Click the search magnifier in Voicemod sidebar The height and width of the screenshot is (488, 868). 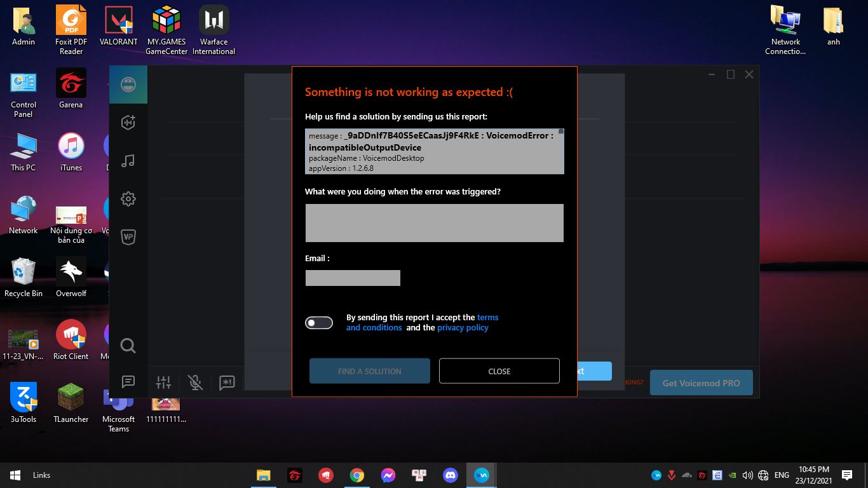coord(128,346)
